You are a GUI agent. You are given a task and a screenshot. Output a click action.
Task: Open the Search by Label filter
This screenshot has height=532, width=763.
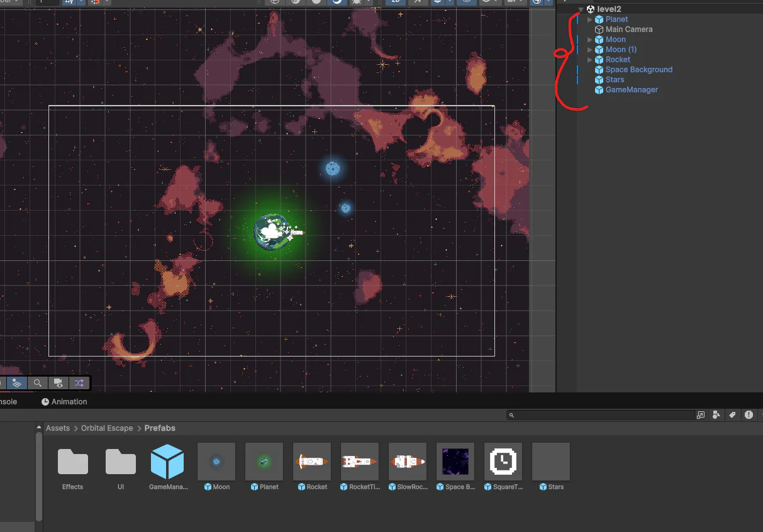coord(733,415)
